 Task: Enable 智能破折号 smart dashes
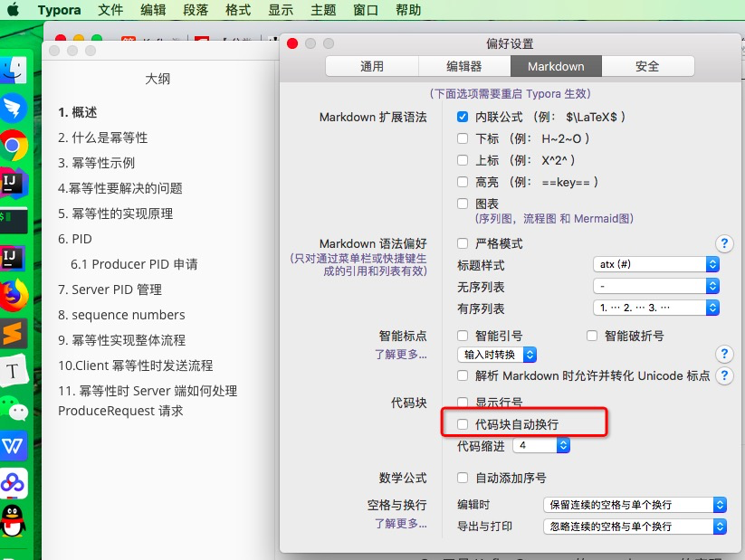[592, 336]
